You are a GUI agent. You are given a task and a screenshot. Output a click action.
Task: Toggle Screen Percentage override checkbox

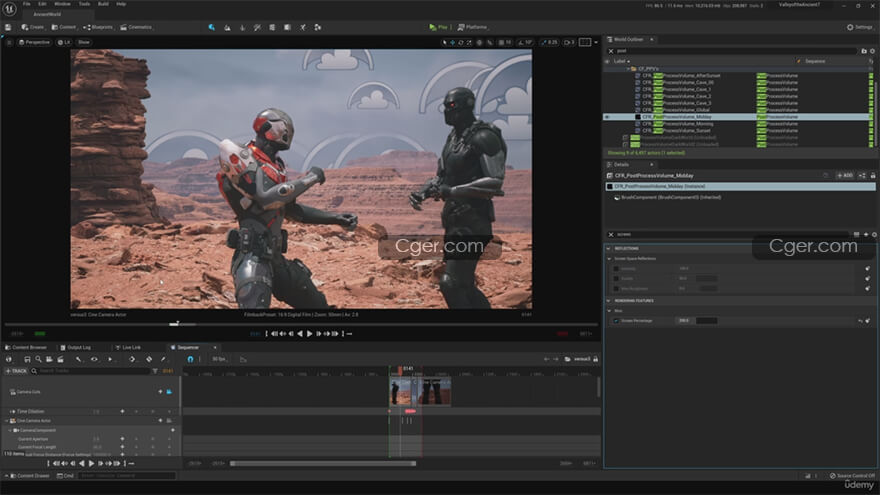tap(616, 321)
